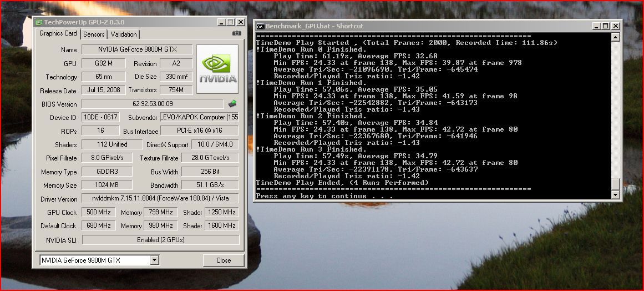644x291 pixels.
Task: Click the Name field NVIDIA GeForce 9800M GTX
Action: click(x=137, y=49)
